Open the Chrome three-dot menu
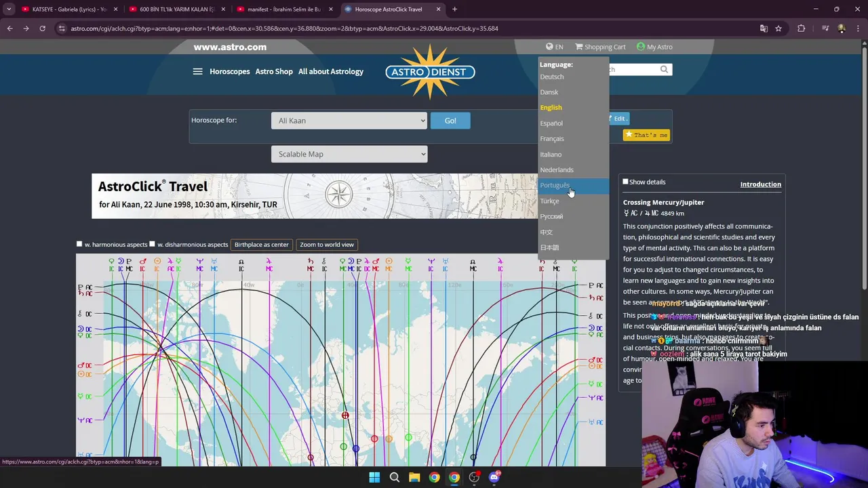Screen dimensions: 868x488 [x=857, y=28]
